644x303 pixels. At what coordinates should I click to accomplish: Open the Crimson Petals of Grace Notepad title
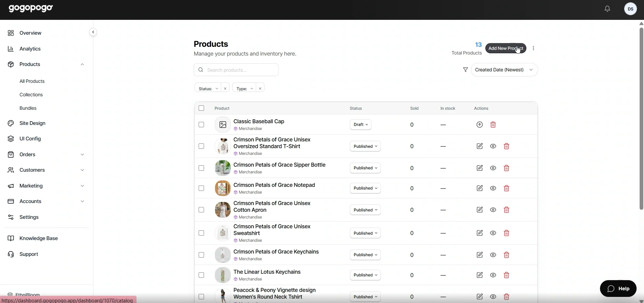[274, 185]
